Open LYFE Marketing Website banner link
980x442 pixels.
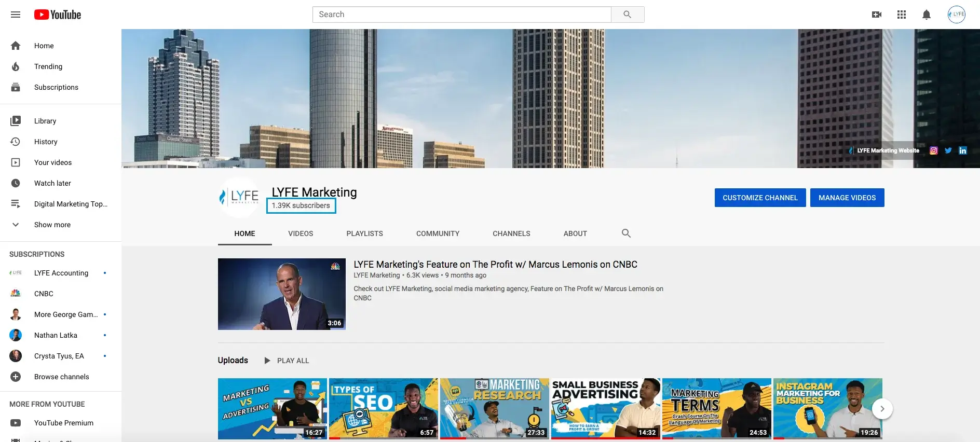point(884,150)
